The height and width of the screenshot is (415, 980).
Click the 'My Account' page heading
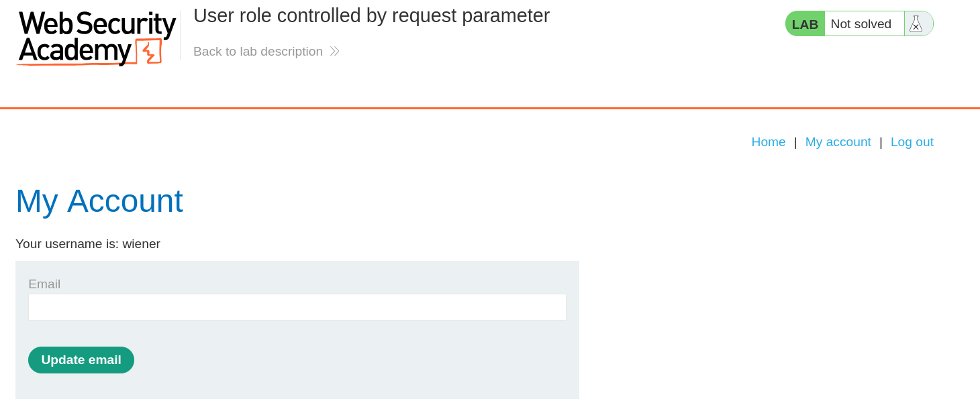pyautogui.click(x=99, y=200)
